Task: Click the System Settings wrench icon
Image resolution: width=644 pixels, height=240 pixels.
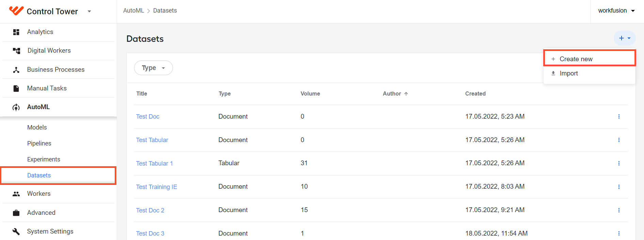Action: click(x=16, y=232)
